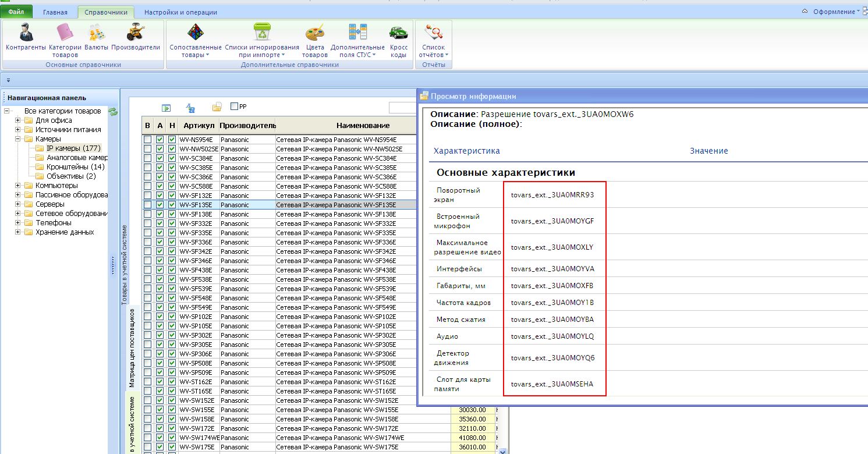Check column В box for WV-ST162E

(147, 382)
